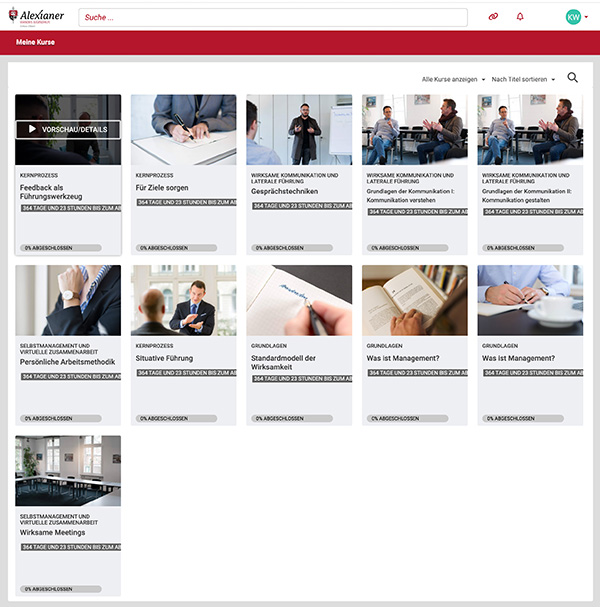This screenshot has width=600, height=607.
Task: Click into the Suche search field
Action: tap(273, 17)
